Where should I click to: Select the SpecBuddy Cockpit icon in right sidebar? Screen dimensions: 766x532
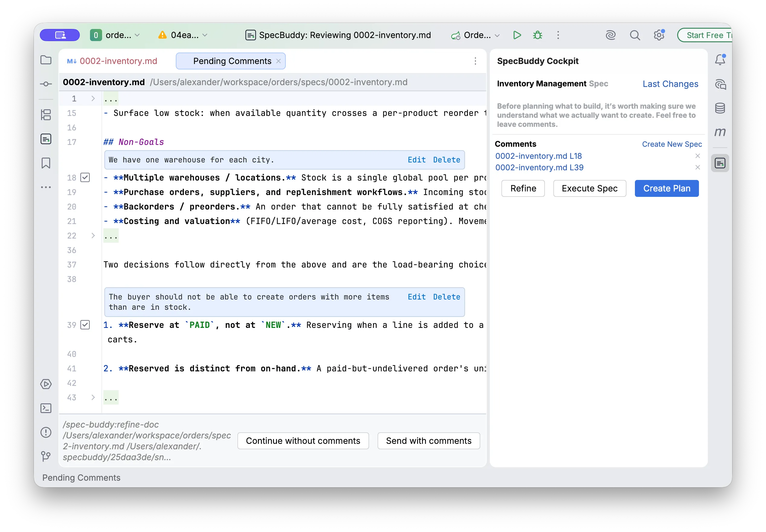click(720, 163)
